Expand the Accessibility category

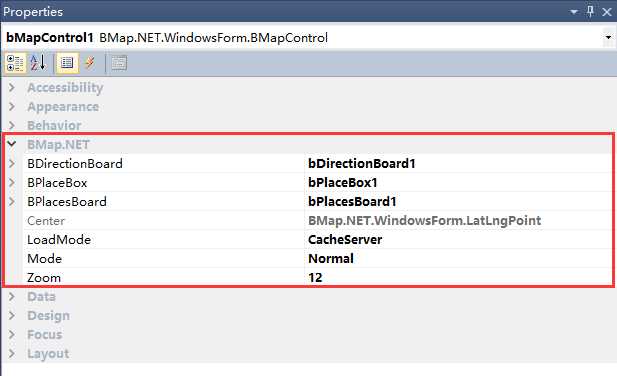click(12, 87)
